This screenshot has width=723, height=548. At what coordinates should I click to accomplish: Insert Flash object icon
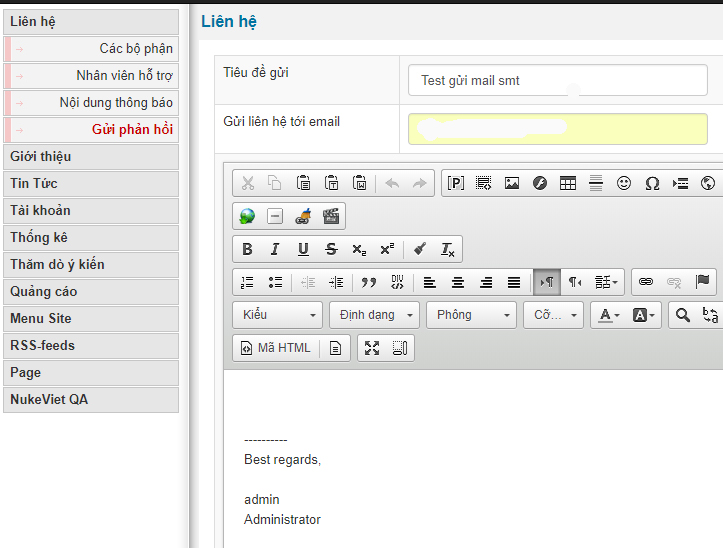pyautogui.click(x=540, y=183)
